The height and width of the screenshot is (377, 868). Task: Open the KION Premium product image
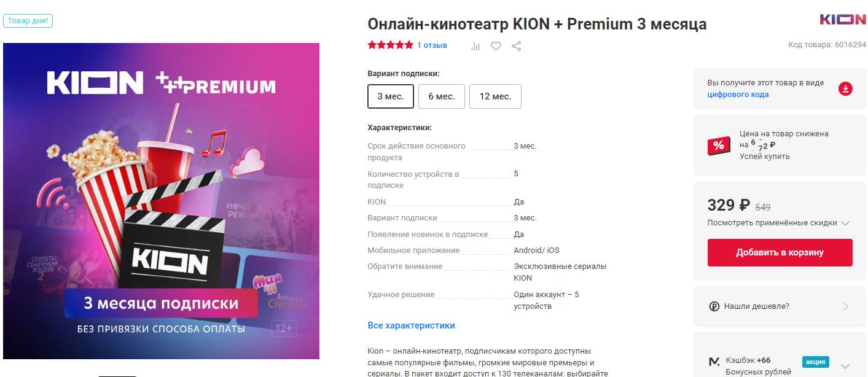pyautogui.click(x=161, y=201)
